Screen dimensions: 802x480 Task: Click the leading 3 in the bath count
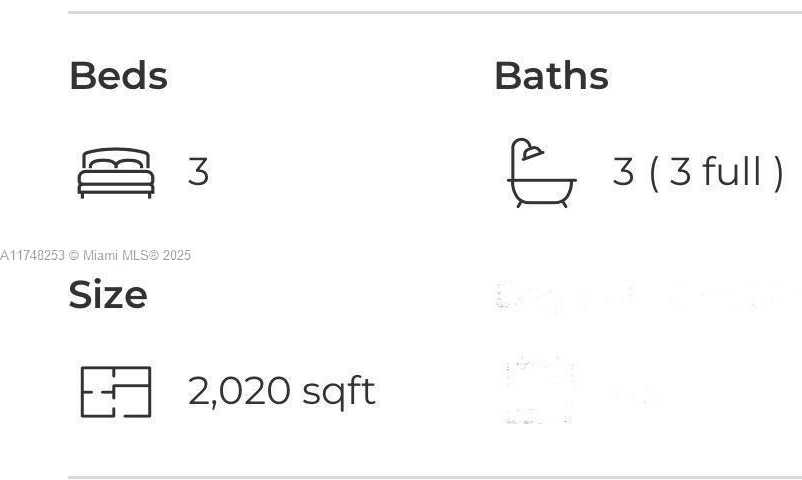pyautogui.click(x=623, y=171)
